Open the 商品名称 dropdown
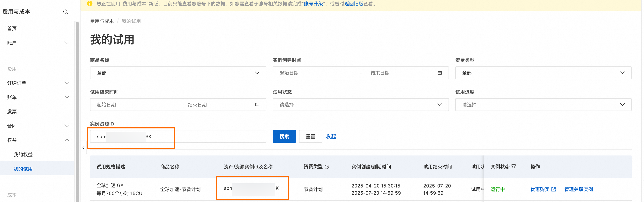Screen dimensions: 644x202 (x=178, y=73)
